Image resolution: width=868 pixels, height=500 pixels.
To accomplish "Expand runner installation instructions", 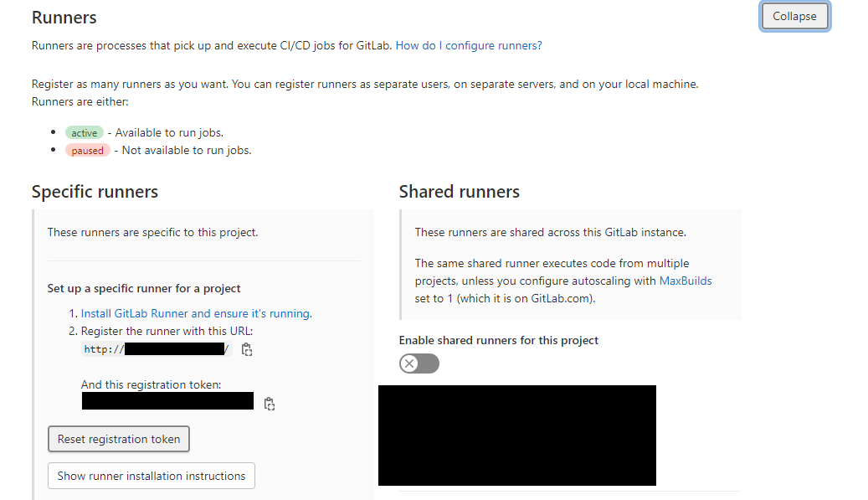I will [x=151, y=475].
